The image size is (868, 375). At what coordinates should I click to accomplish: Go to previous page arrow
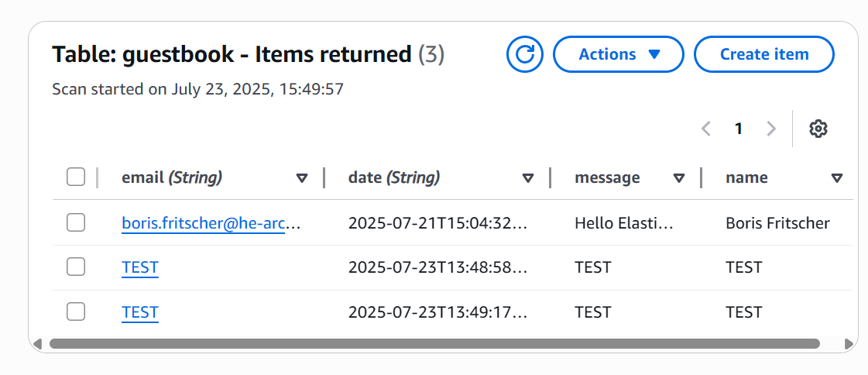[x=705, y=129]
